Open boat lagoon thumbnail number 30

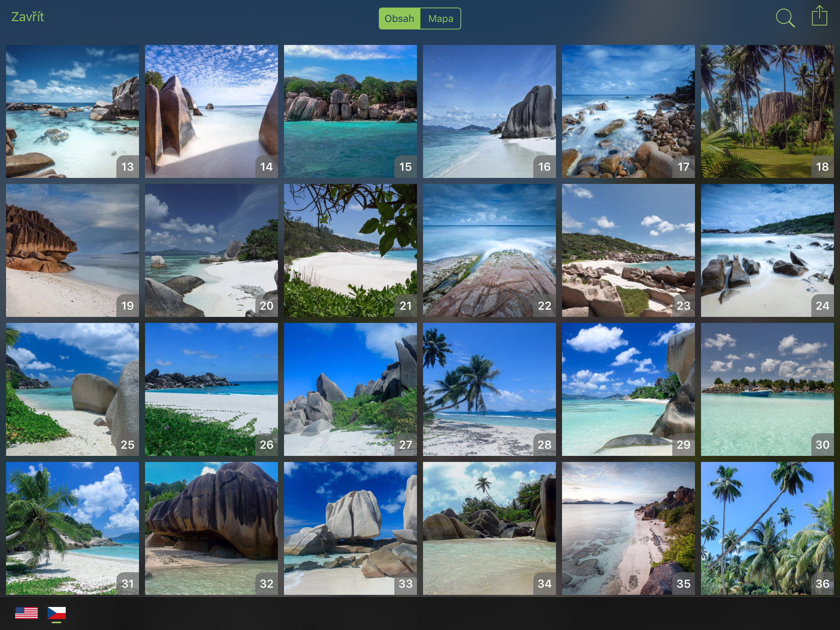[767, 389]
